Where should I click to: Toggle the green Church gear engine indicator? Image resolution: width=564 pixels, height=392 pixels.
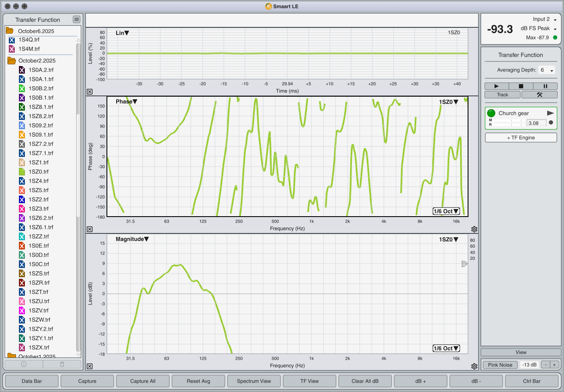coord(491,113)
